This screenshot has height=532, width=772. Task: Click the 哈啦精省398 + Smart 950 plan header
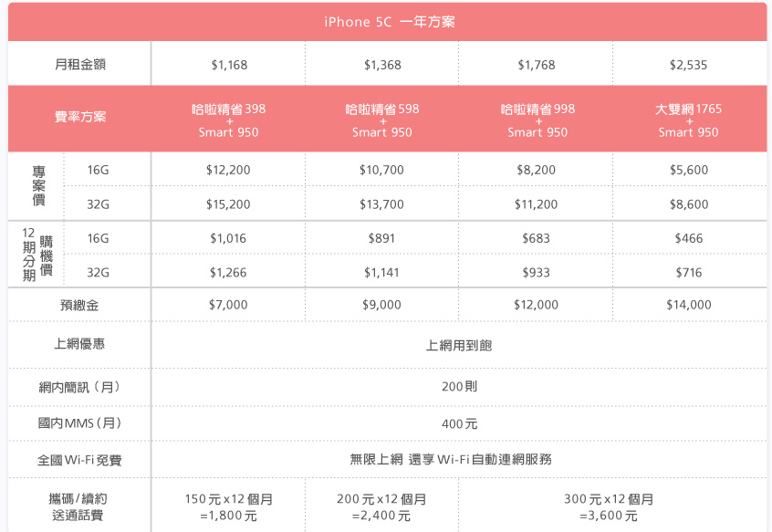pyautogui.click(x=228, y=120)
